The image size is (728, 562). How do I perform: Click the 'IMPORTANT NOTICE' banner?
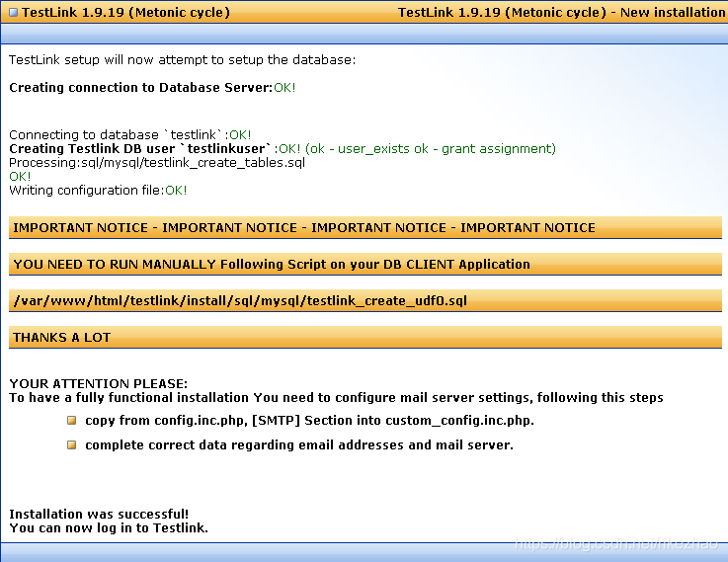[x=365, y=228]
